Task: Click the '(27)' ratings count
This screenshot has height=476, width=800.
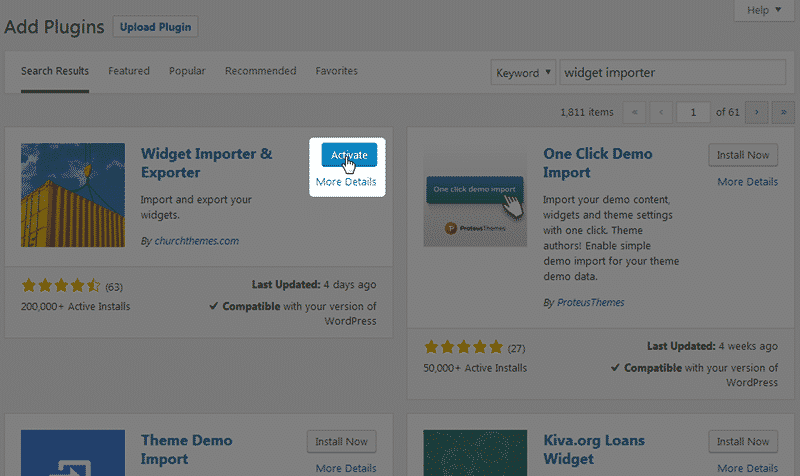Action: (x=516, y=348)
